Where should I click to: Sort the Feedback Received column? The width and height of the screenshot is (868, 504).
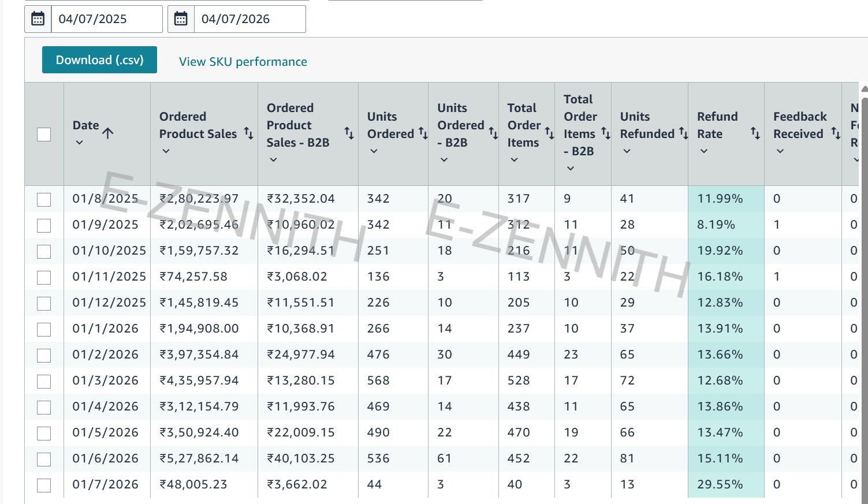pyautogui.click(x=835, y=133)
